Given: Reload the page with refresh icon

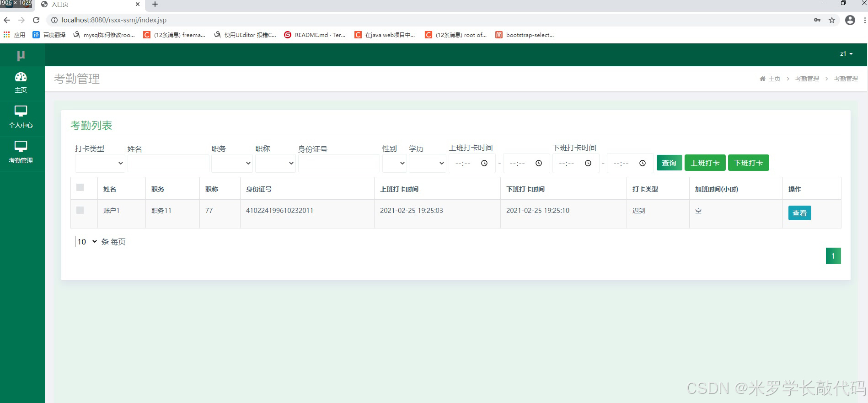Looking at the screenshot, I should click(x=36, y=20).
